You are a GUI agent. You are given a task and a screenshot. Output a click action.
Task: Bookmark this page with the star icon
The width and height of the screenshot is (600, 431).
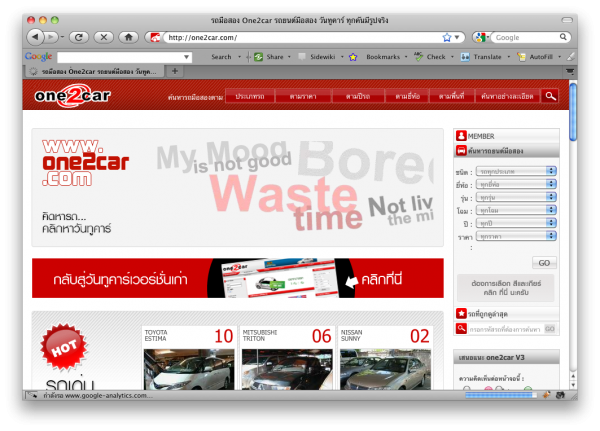pyautogui.click(x=447, y=37)
